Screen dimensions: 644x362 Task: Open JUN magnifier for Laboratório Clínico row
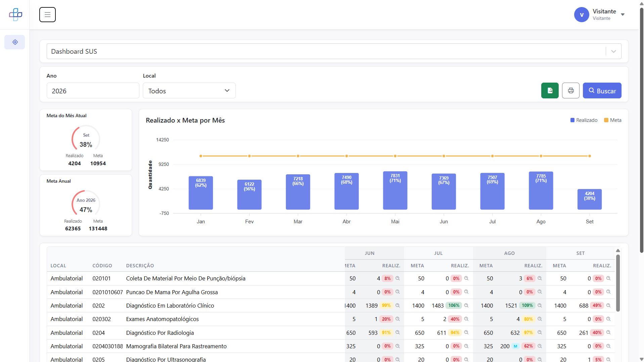(397, 306)
